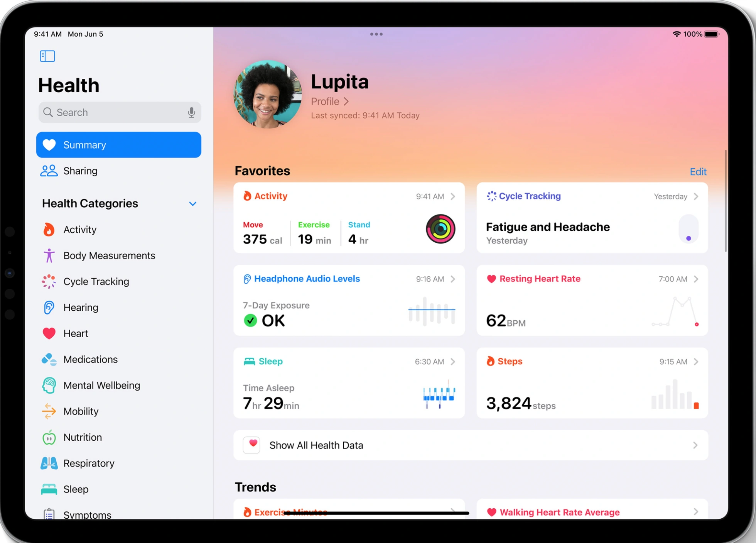Click the Activity health category icon
756x543 pixels.
pyautogui.click(x=49, y=230)
